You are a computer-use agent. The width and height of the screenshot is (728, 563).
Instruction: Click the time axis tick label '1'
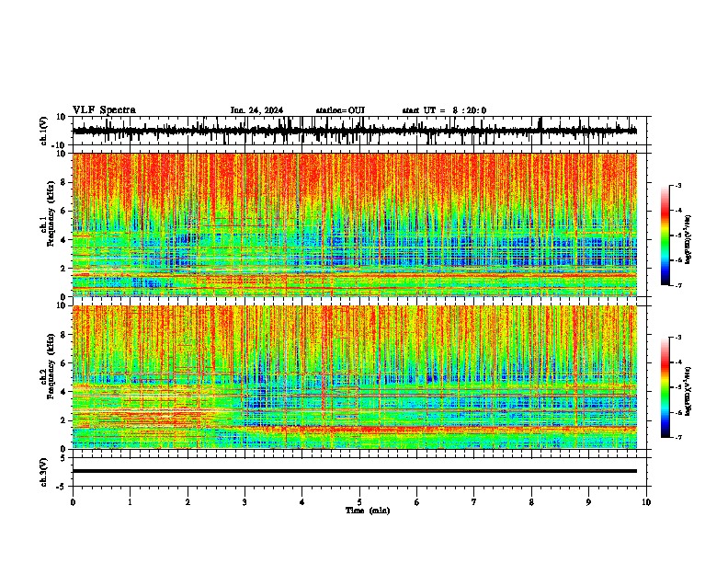pyautogui.click(x=130, y=502)
